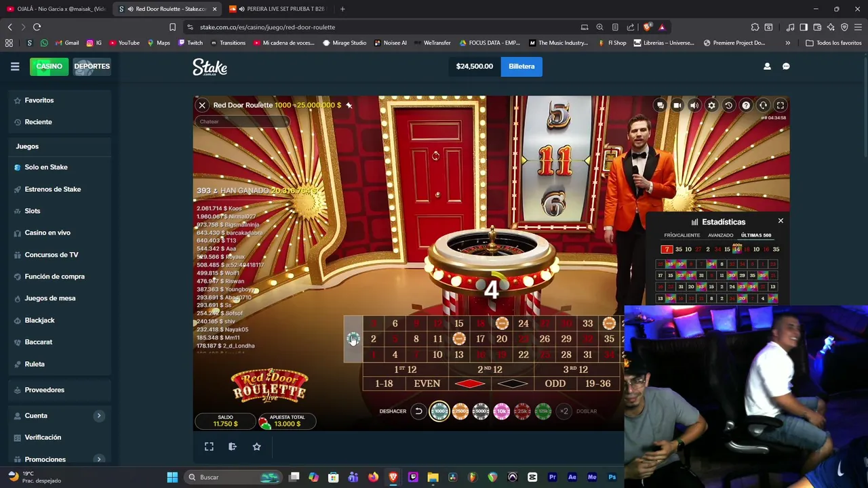Expand the Cuenta section arrow
Image resolution: width=868 pixels, height=488 pixels.
coord(99,415)
